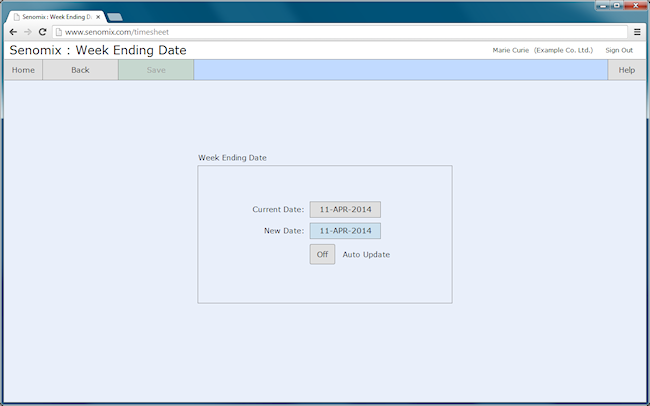Click the Save button

pyautogui.click(x=156, y=70)
